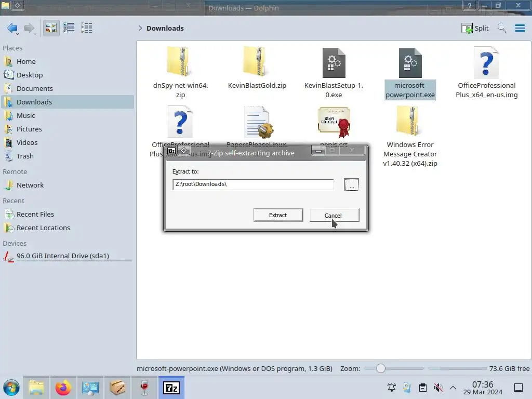Open the package box taskbar icon
The height and width of the screenshot is (399, 532).
click(117, 388)
